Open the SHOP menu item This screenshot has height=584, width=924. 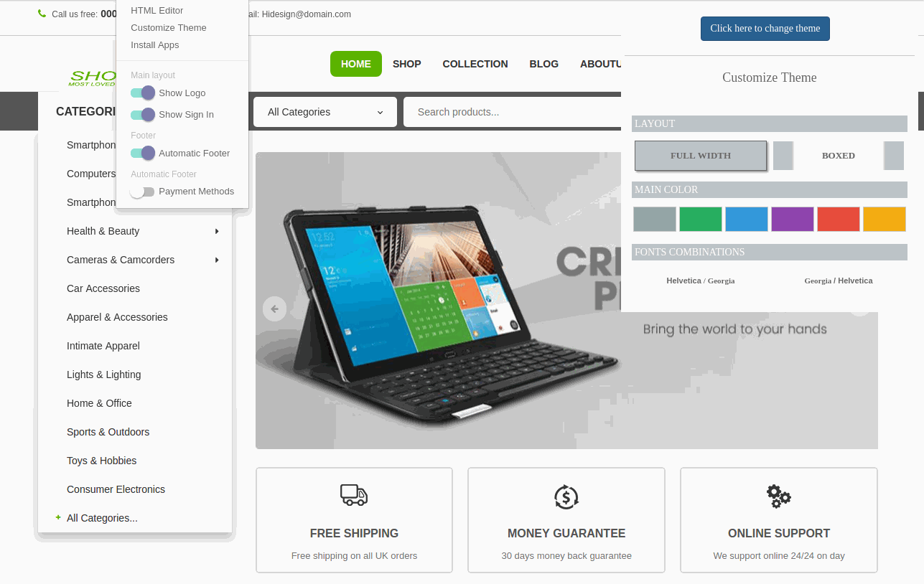tap(407, 64)
